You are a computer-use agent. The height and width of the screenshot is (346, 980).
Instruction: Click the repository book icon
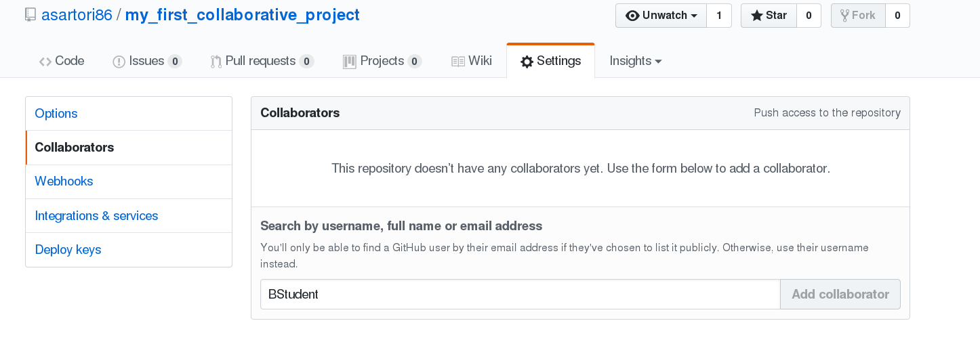click(x=30, y=15)
